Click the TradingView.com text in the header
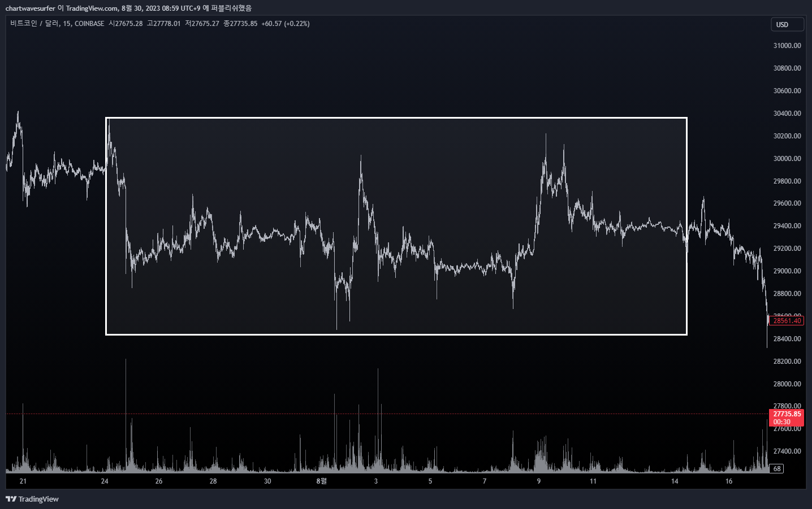Image resolution: width=812 pixels, height=509 pixels. coord(92,8)
